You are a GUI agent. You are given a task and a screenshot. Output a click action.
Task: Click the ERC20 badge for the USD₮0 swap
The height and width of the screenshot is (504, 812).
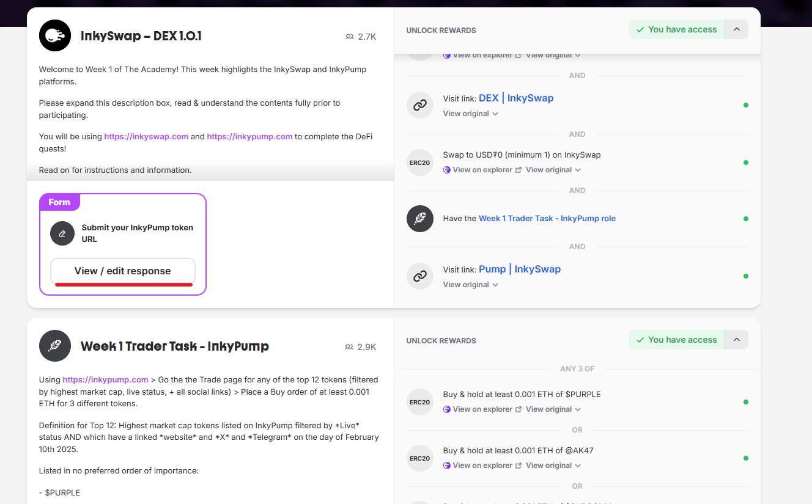point(420,163)
